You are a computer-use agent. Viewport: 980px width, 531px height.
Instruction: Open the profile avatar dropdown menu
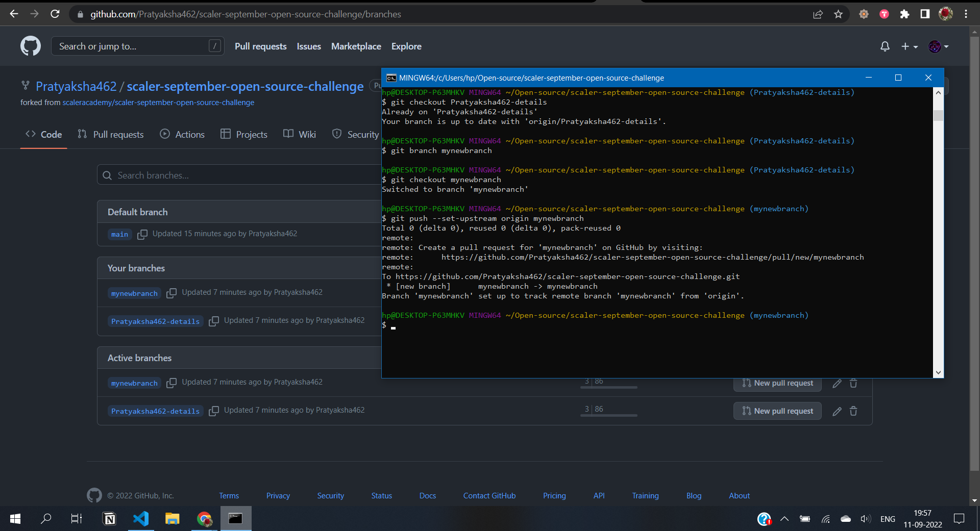938,46
